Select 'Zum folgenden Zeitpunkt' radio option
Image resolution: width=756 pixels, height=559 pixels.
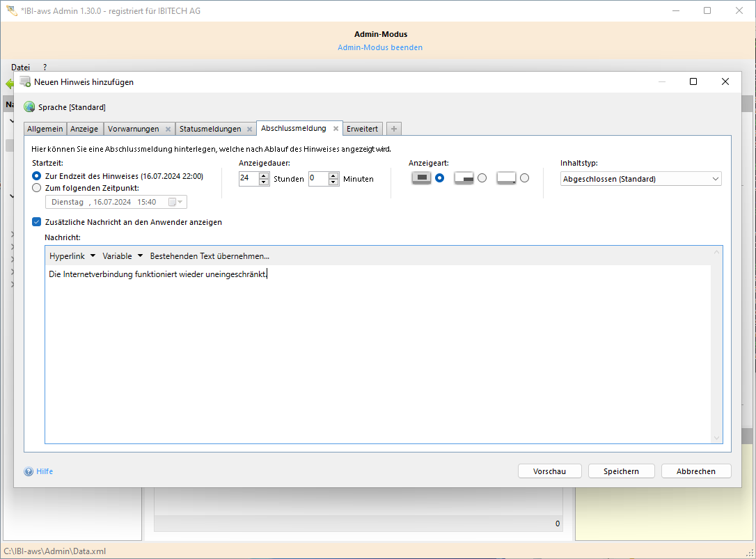coord(36,187)
